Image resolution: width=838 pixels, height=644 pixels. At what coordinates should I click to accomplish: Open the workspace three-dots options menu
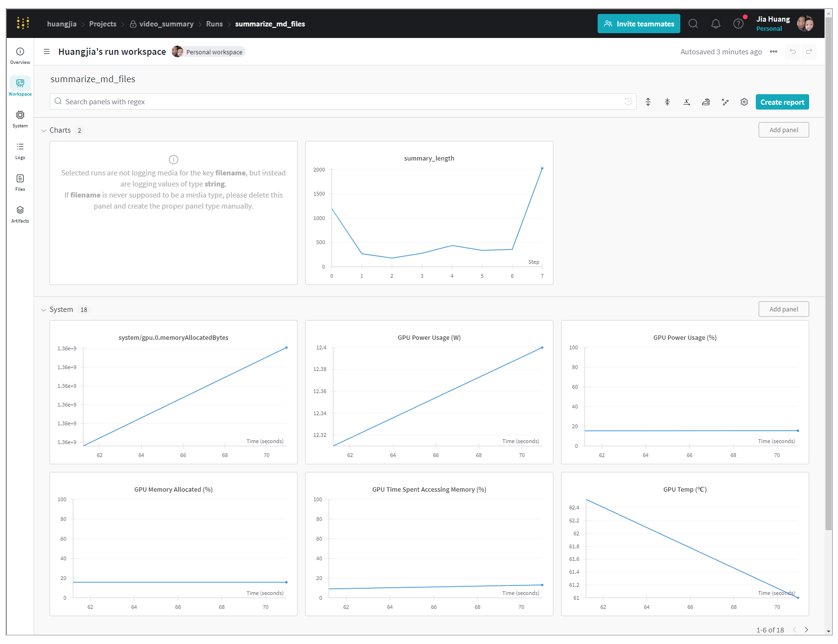tap(773, 51)
